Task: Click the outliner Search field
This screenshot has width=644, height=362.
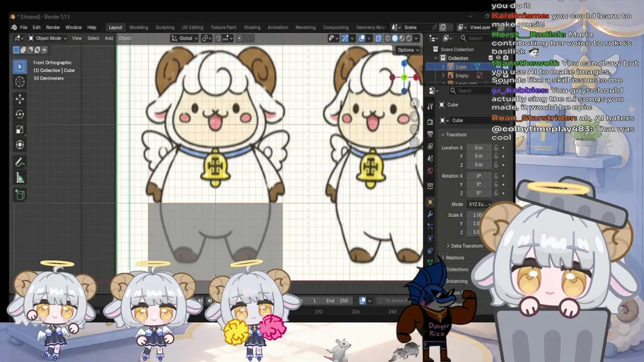Action: click(475, 38)
